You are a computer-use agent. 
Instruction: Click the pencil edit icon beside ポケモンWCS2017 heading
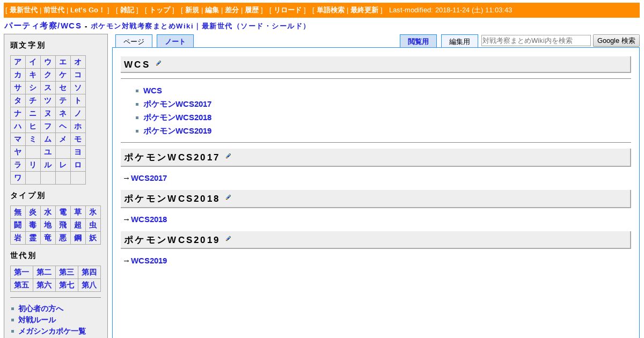coord(228,156)
